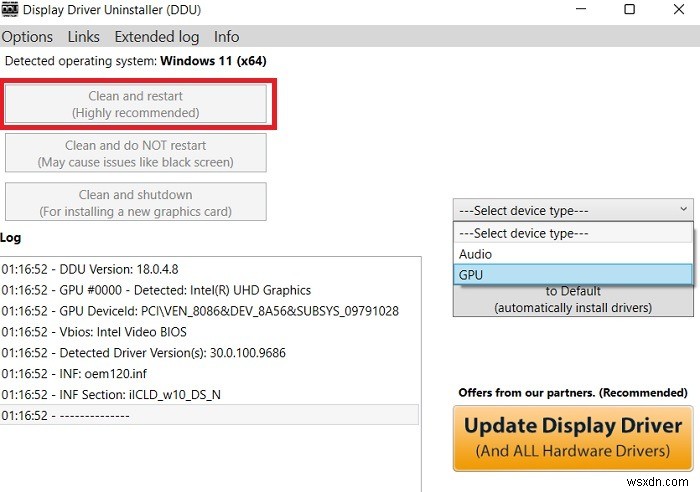Close the DDU window
Viewport: 700px width, 492px height.
(679, 9)
